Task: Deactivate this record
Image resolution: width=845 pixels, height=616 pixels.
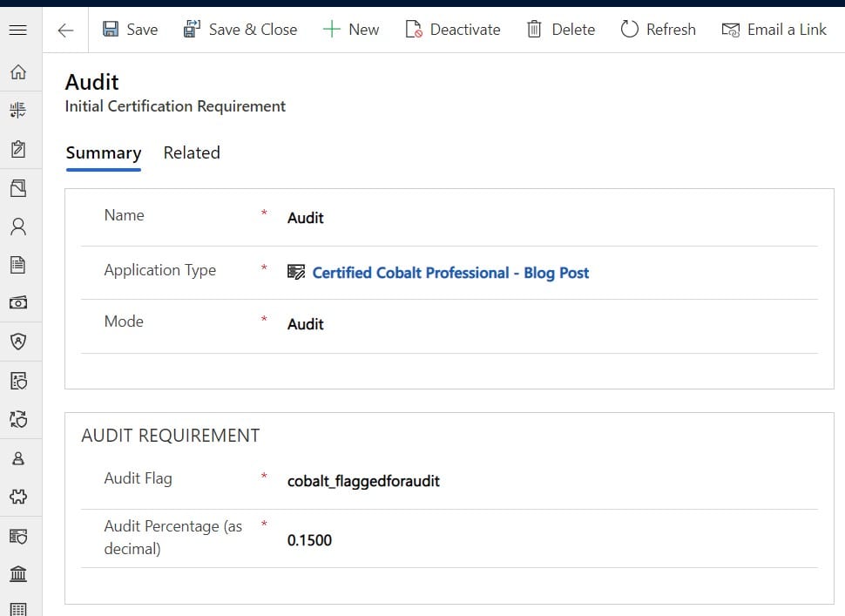Action: pos(453,29)
